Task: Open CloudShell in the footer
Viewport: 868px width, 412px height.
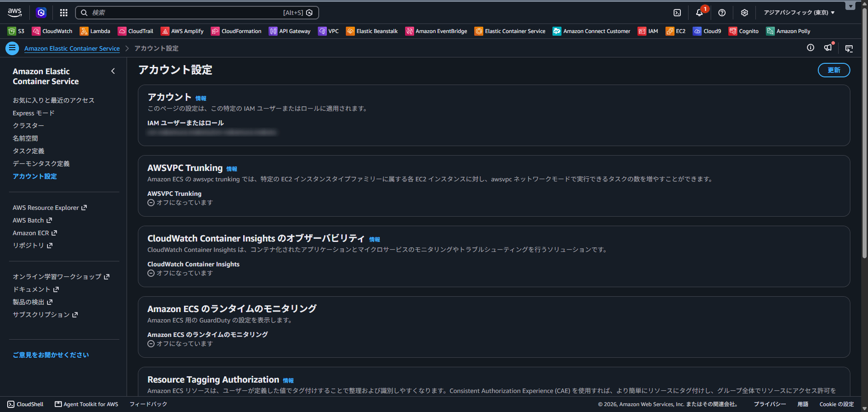Action: pyautogui.click(x=25, y=404)
